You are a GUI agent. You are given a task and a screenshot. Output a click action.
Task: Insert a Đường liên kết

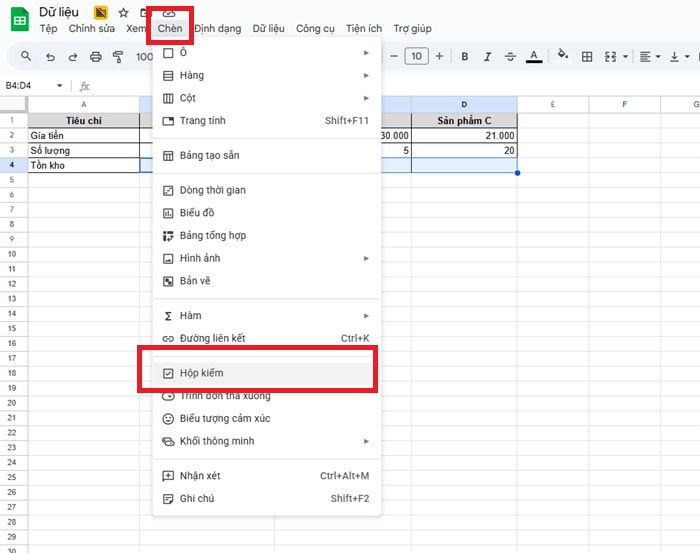coord(267,338)
